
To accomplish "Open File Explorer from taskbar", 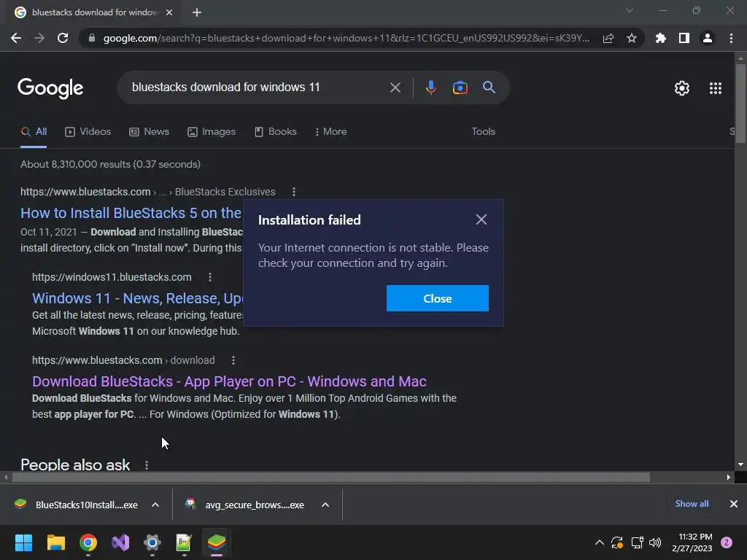I will (55, 542).
